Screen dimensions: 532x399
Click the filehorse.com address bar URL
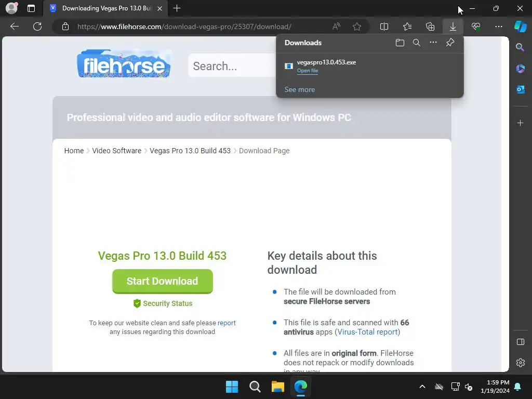point(184,26)
